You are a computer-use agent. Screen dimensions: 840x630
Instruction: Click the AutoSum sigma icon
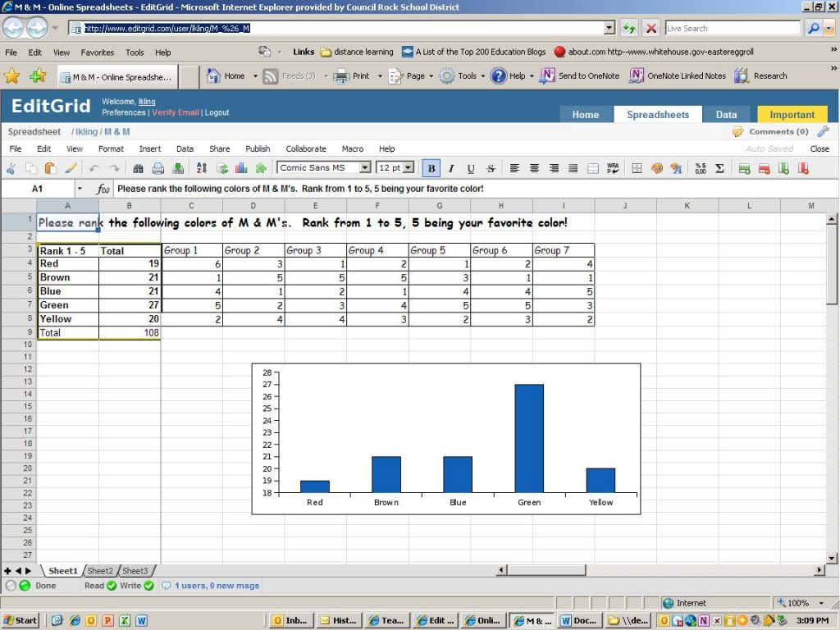720,168
